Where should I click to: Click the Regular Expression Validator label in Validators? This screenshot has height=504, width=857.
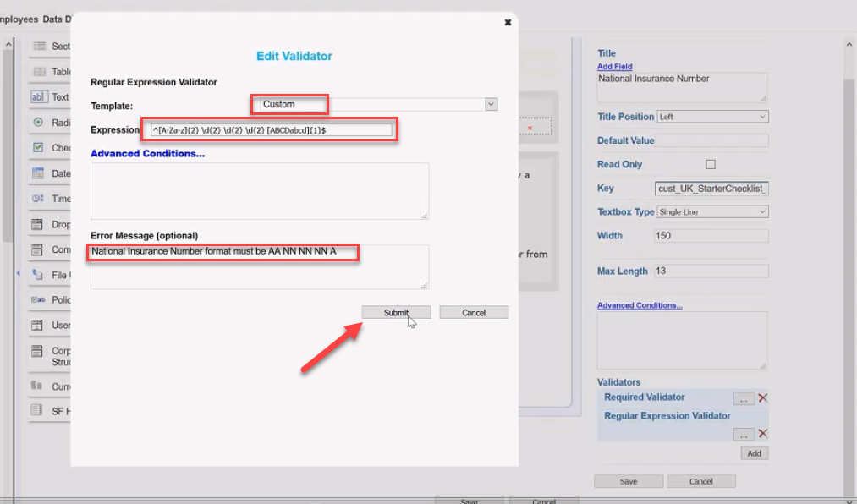point(667,415)
